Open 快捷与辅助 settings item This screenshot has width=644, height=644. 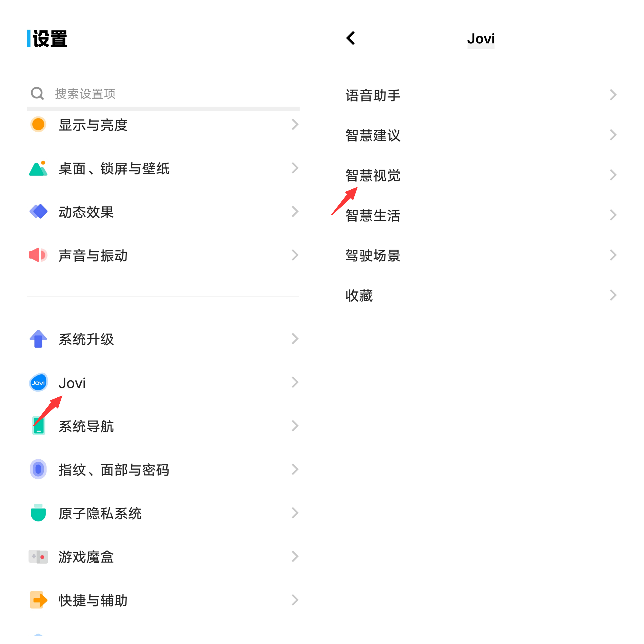163,600
